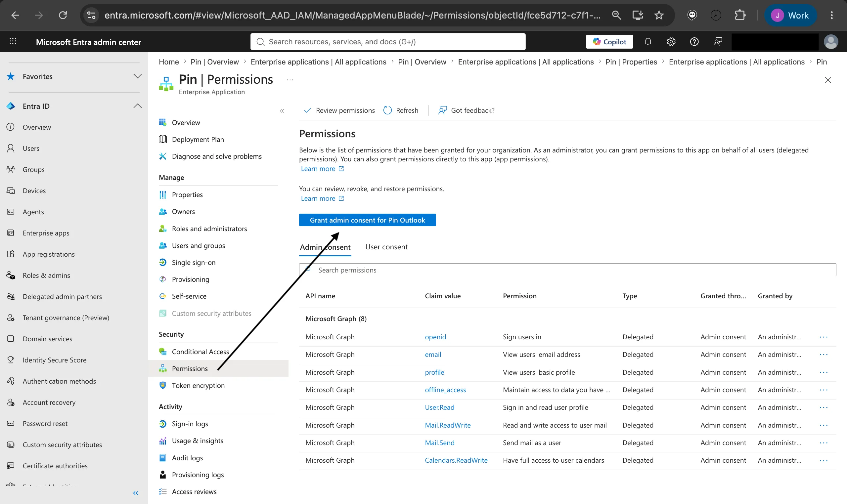This screenshot has width=847, height=504.
Task: Click the Search permissions field
Action: (x=567, y=270)
